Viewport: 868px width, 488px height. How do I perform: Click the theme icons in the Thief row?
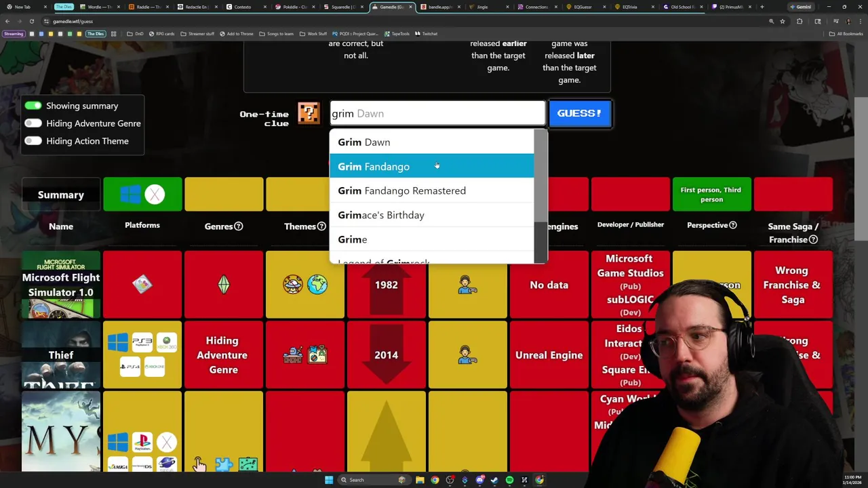pos(305,354)
